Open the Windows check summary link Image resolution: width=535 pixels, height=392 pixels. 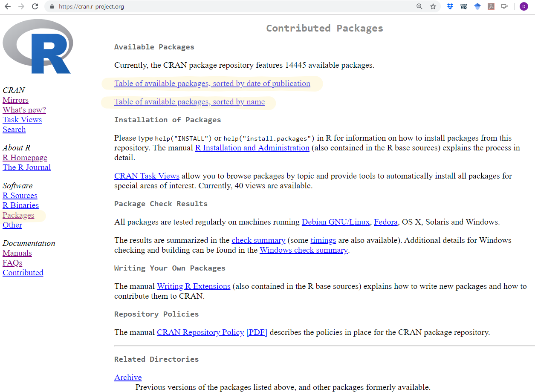click(304, 250)
